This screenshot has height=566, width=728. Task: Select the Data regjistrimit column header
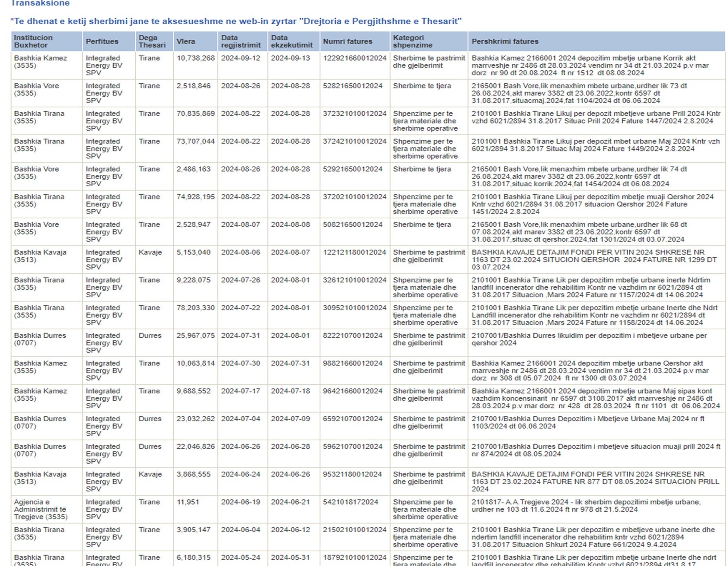[241, 41]
